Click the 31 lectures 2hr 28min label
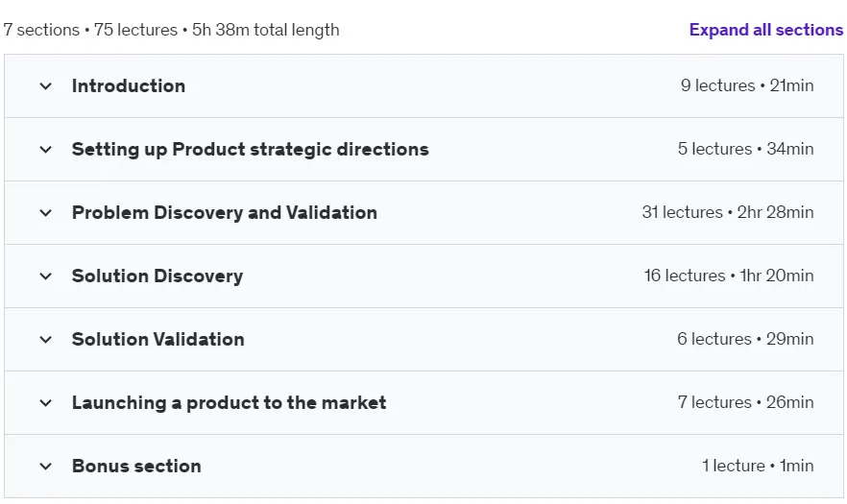This screenshot has height=504, width=847. pos(728,212)
